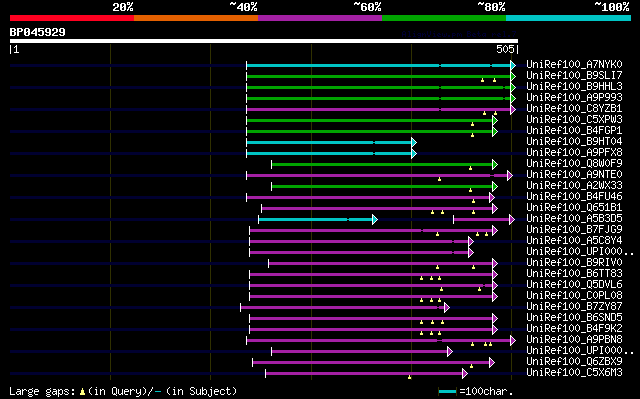Screen dimensions: 640x399
Task: Click the green arrowhead of the C5XPW3 alignment
Action: pyautogui.click(x=495, y=120)
